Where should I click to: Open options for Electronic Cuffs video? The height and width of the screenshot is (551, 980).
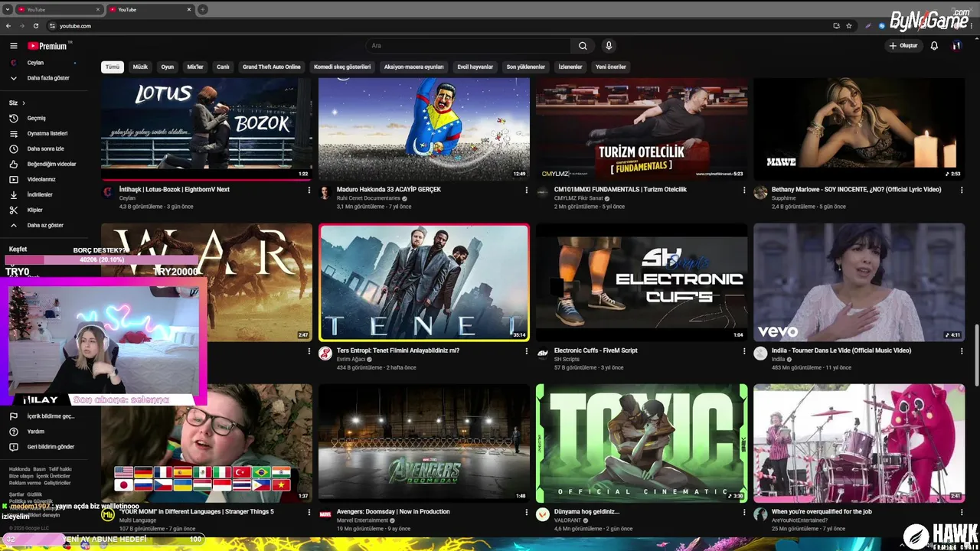(744, 351)
